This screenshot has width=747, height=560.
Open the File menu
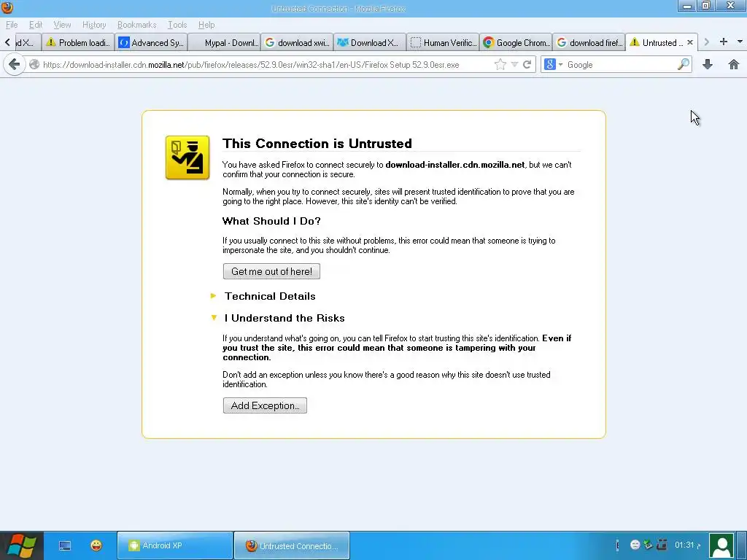point(12,25)
